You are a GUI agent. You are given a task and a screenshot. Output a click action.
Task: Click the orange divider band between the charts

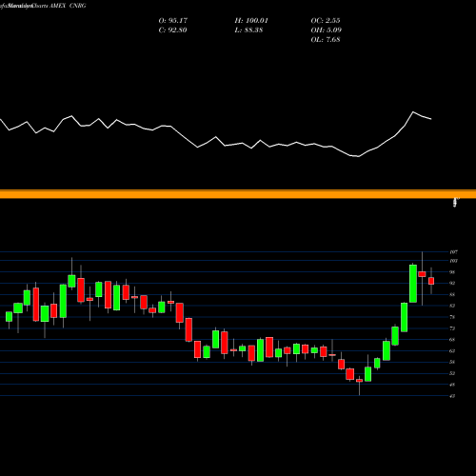click(238, 194)
